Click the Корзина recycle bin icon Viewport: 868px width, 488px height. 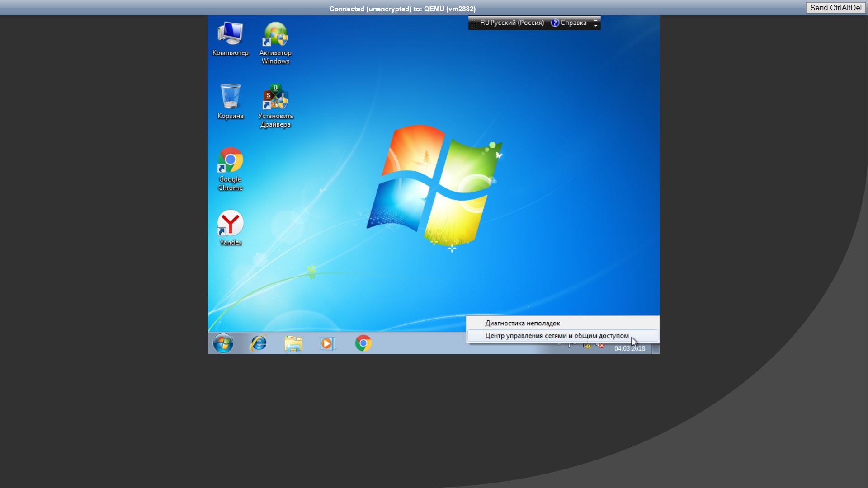point(231,102)
